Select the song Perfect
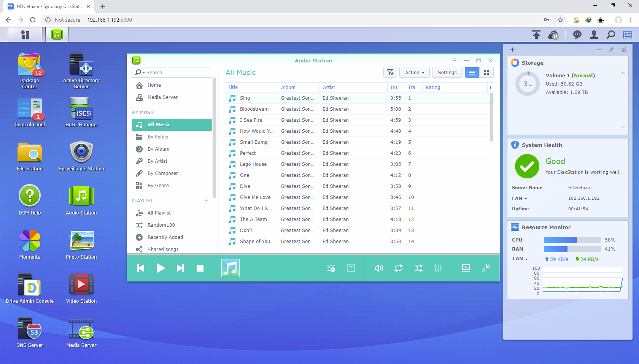 pos(358,153)
